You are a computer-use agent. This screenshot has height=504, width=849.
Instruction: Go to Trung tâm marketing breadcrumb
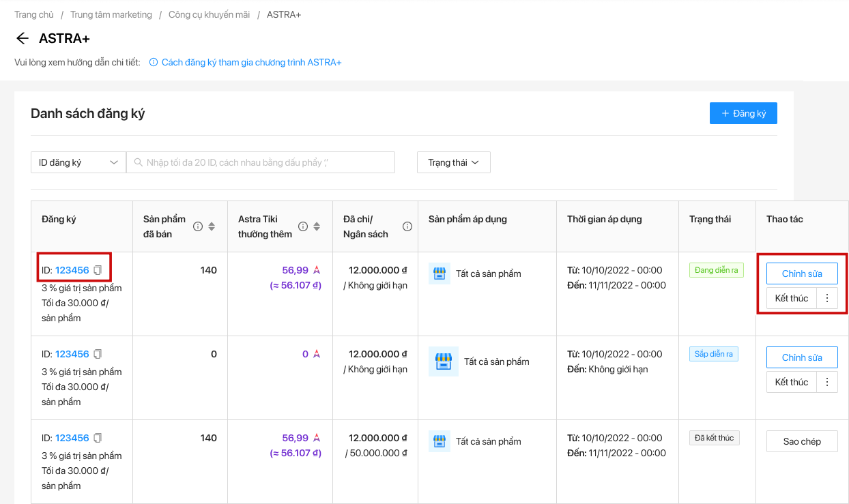point(111,14)
